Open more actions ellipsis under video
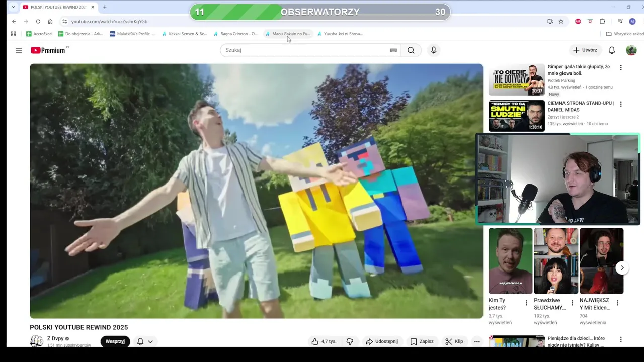The image size is (644, 362). pos(477,341)
